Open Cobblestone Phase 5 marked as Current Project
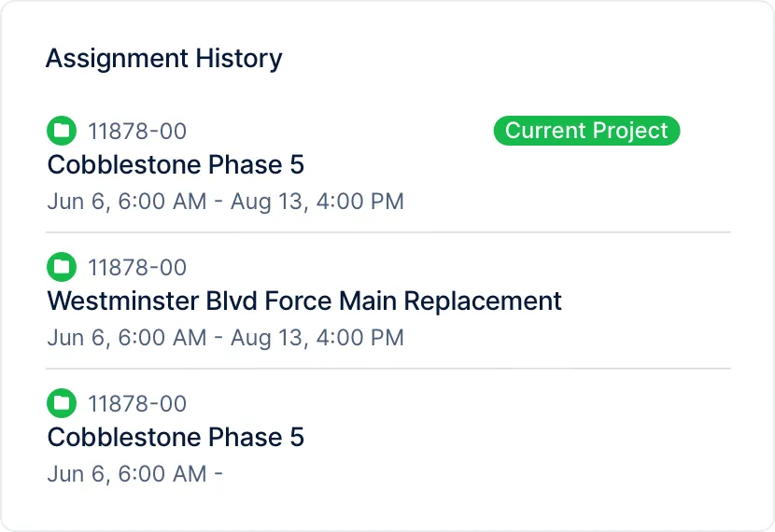 176,165
